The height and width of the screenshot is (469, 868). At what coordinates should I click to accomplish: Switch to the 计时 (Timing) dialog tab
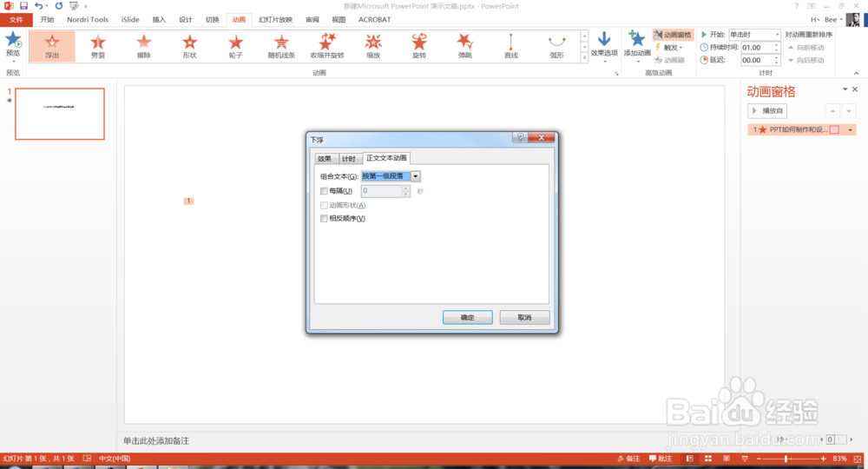click(348, 159)
